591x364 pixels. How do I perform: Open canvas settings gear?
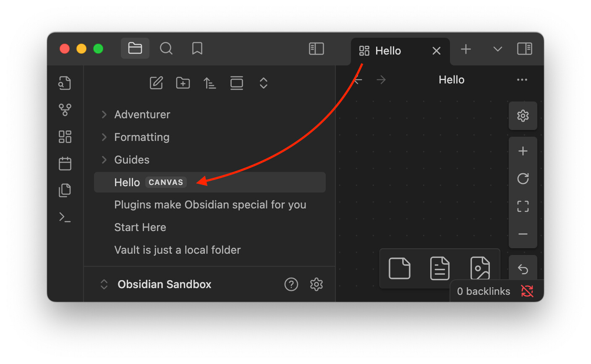coord(523,116)
